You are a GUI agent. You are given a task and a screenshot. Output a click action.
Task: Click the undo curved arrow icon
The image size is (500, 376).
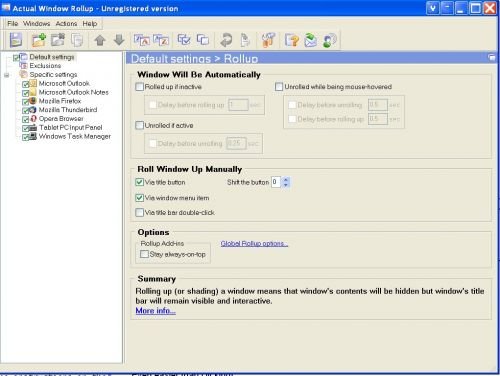(226, 40)
